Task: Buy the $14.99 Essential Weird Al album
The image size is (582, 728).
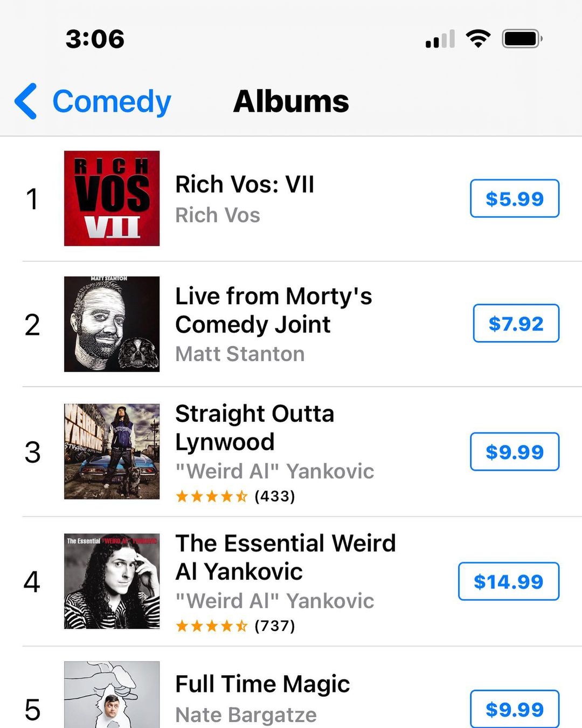Action: [508, 581]
